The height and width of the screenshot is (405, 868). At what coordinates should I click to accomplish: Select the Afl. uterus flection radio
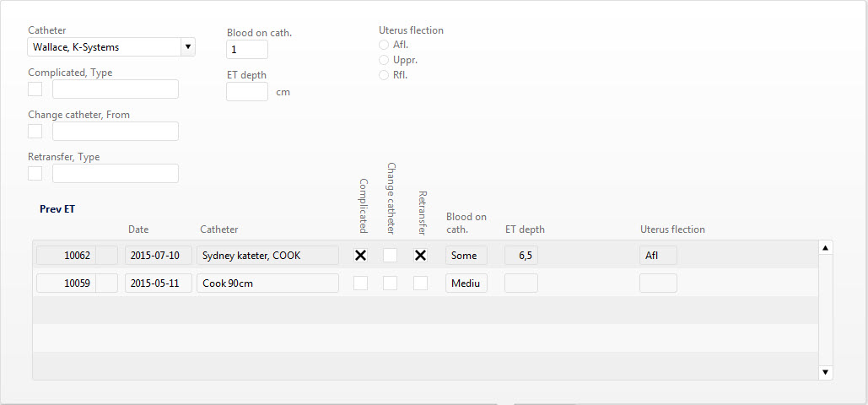[385, 45]
